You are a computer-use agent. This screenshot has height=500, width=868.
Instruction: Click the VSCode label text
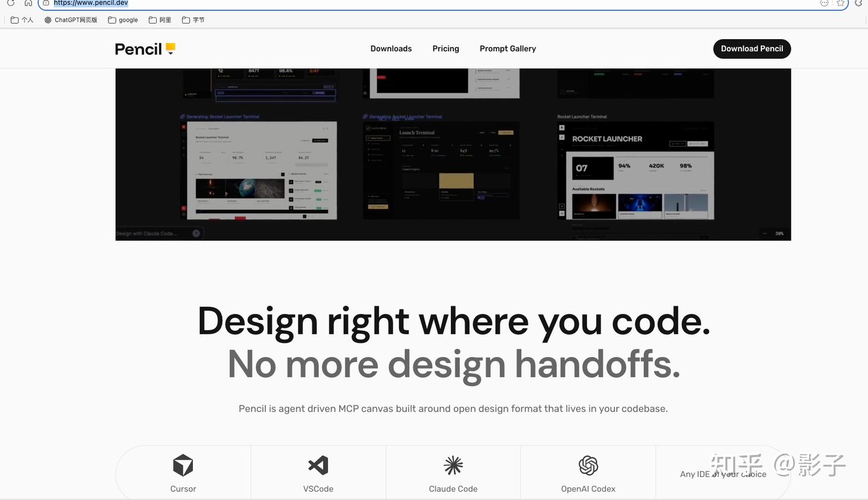[x=318, y=489]
